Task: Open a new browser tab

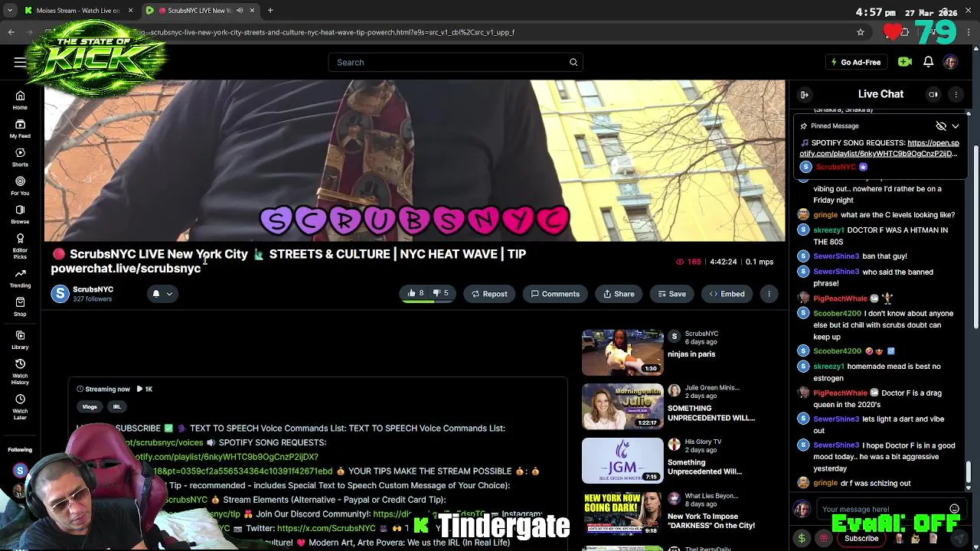Action: pyautogui.click(x=270, y=10)
